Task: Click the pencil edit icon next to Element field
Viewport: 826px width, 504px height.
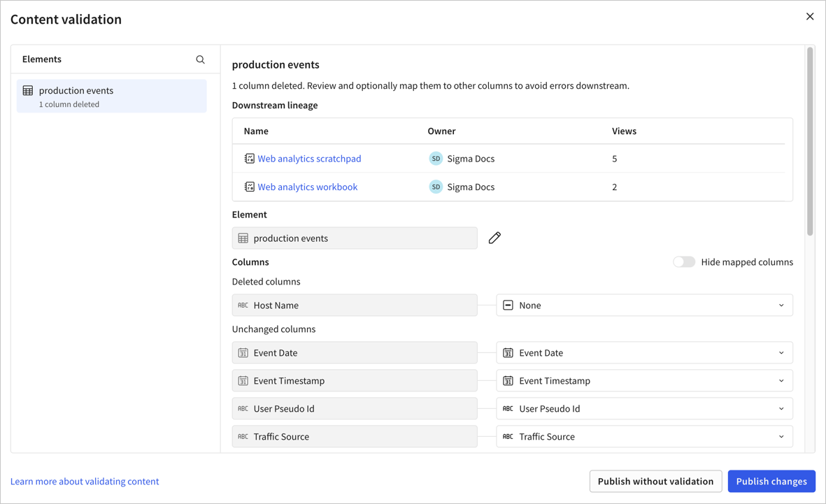Action: 494,238
